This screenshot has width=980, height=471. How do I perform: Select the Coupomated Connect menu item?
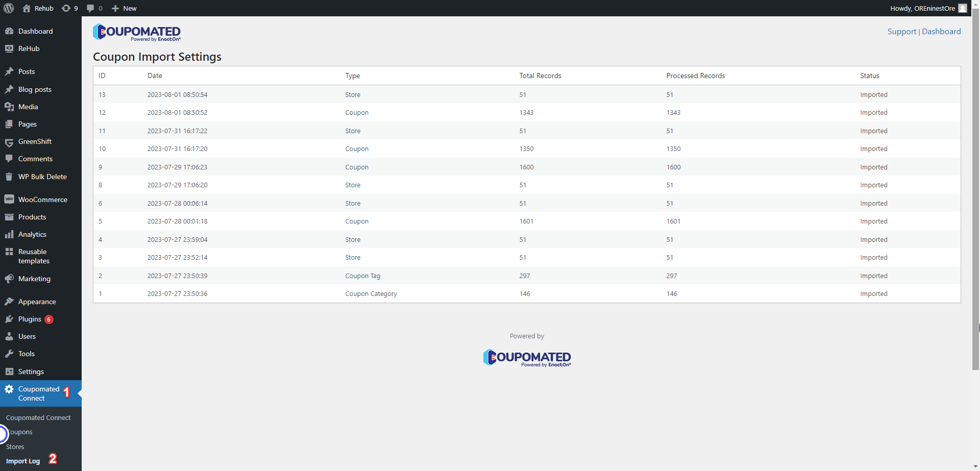41,393
